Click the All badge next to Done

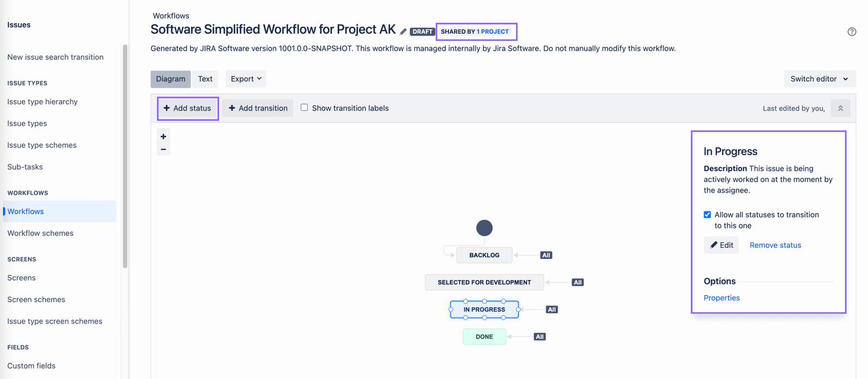(x=540, y=337)
